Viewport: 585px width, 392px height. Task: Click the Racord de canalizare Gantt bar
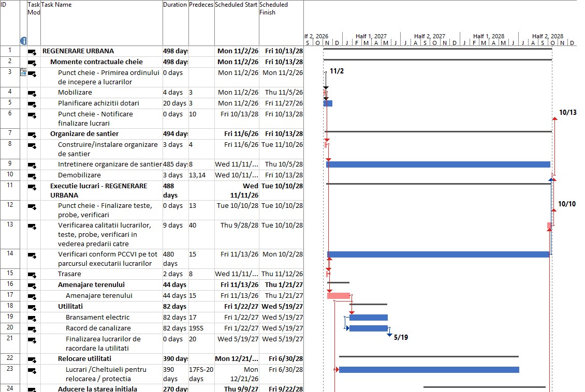[368, 328]
